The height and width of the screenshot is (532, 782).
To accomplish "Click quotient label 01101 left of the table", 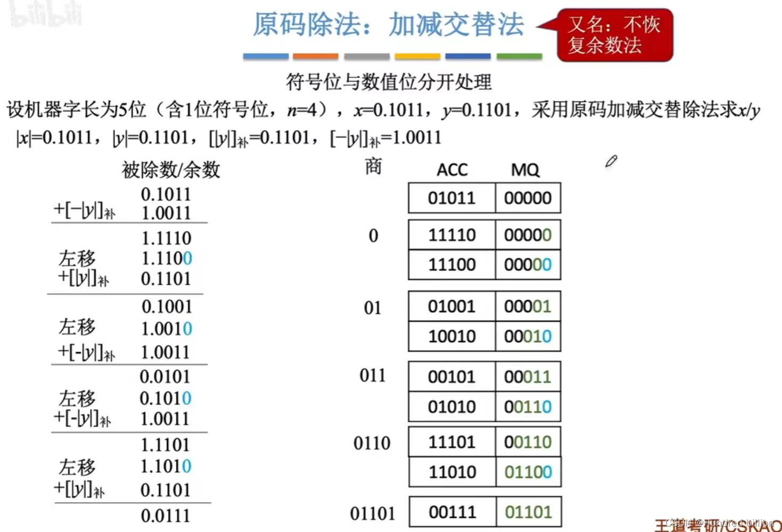I will (372, 513).
